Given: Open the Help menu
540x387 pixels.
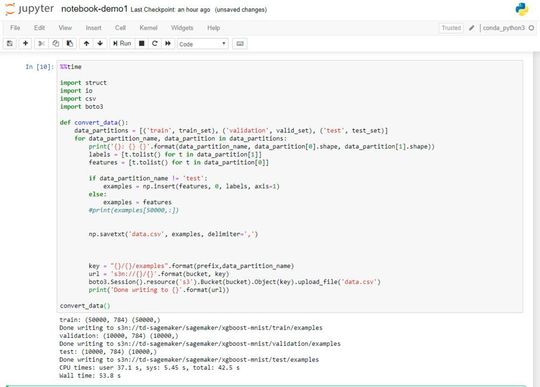Looking at the screenshot, I should [214, 28].
